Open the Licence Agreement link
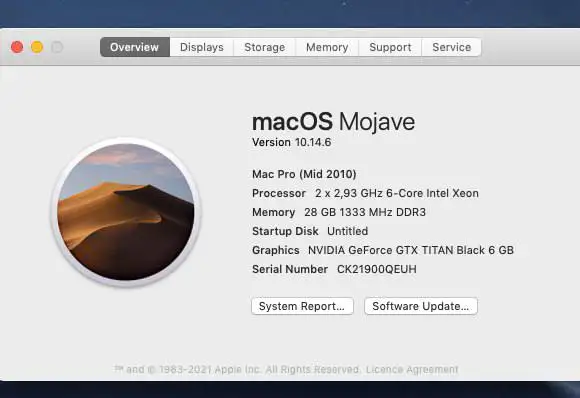Screen dimensions: 580x398 click(412, 369)
